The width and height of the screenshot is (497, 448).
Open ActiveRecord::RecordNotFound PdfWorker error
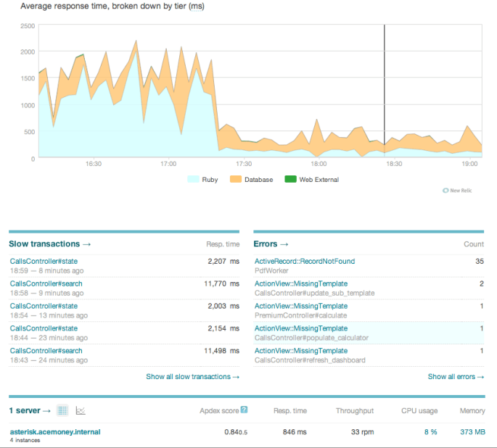[x=305, y=261]
